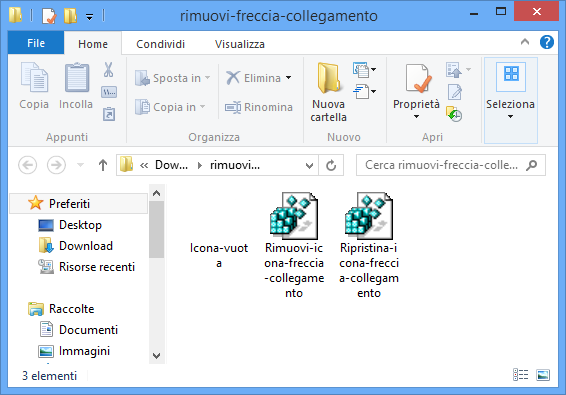This screenshot has height=395, width=566.
Task: Create a Nuova cartella
Action: [x=328, y=92]
